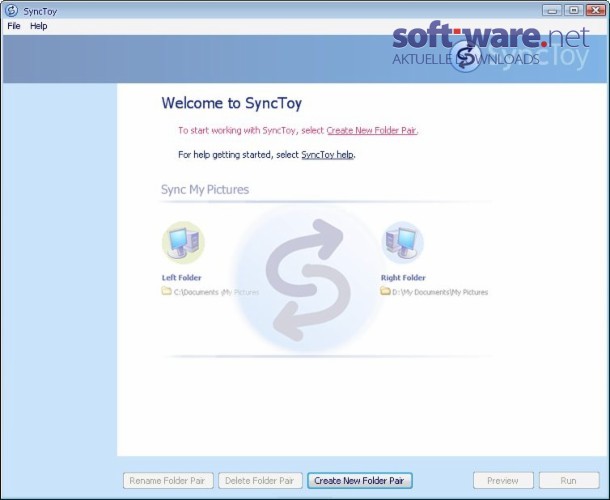Click the large sync arrows graphic
Screen dimensions: 610x500
pos(308,279)
